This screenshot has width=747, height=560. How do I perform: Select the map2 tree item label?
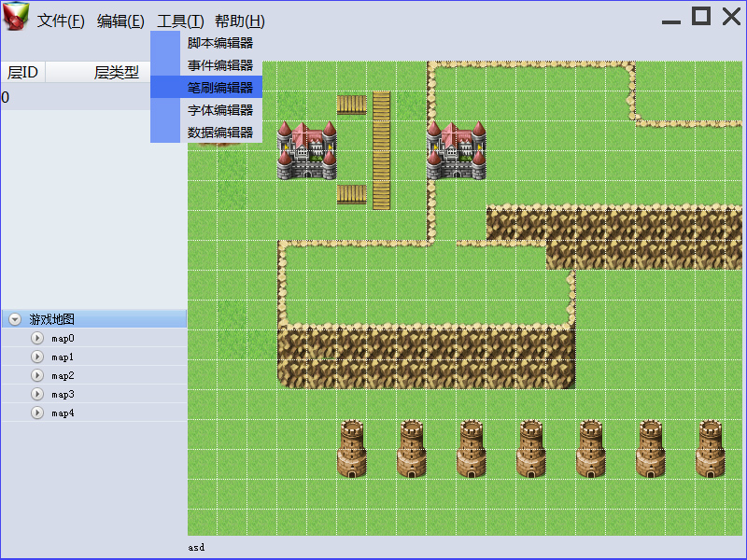pos(63,376)
